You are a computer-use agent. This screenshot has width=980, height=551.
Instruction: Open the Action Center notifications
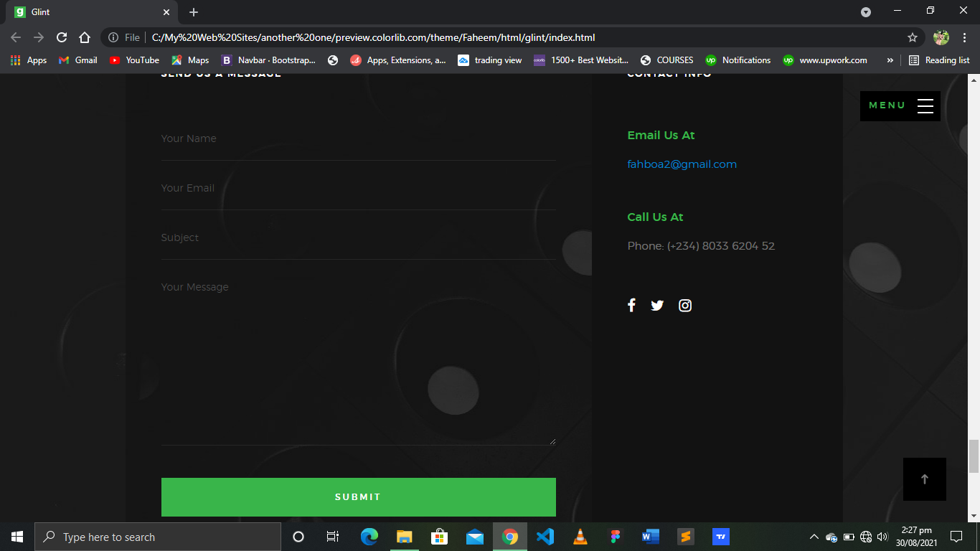[x=956, y=537]
